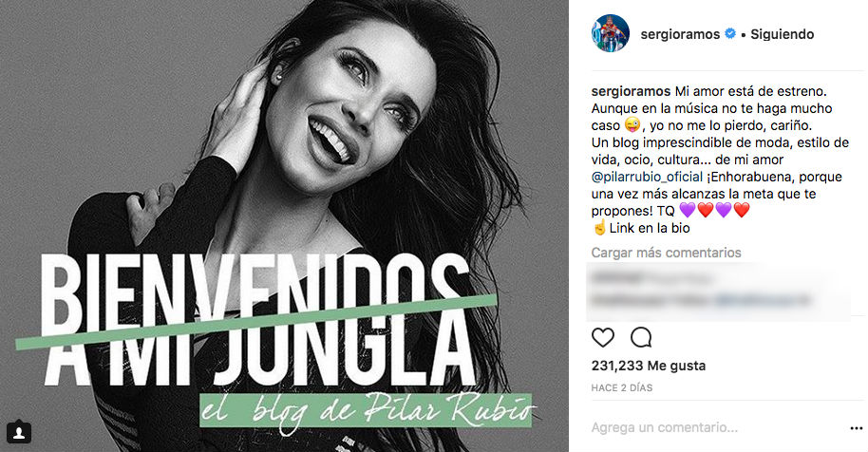Open the sergioramos profile picture
This screenshot has width=868, height=452.
point(611,33)
